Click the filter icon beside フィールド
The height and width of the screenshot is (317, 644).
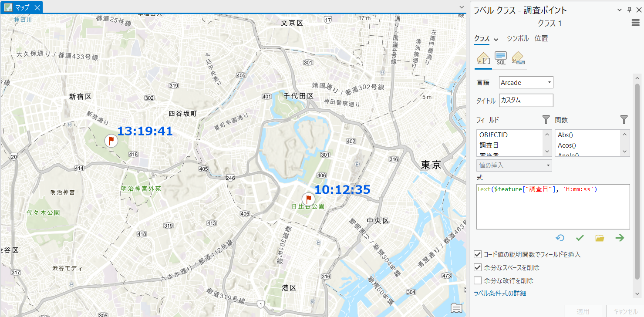[x=546, y=120]
